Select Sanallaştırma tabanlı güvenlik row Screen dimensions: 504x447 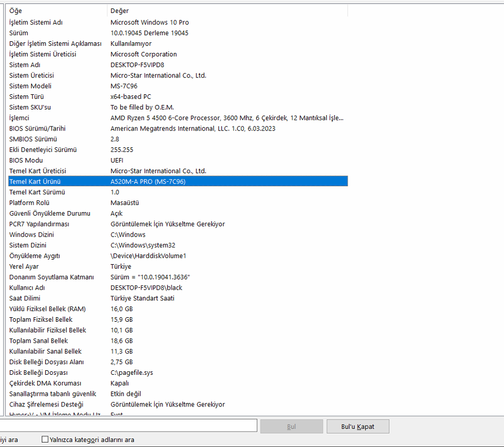tap(178, 393)
